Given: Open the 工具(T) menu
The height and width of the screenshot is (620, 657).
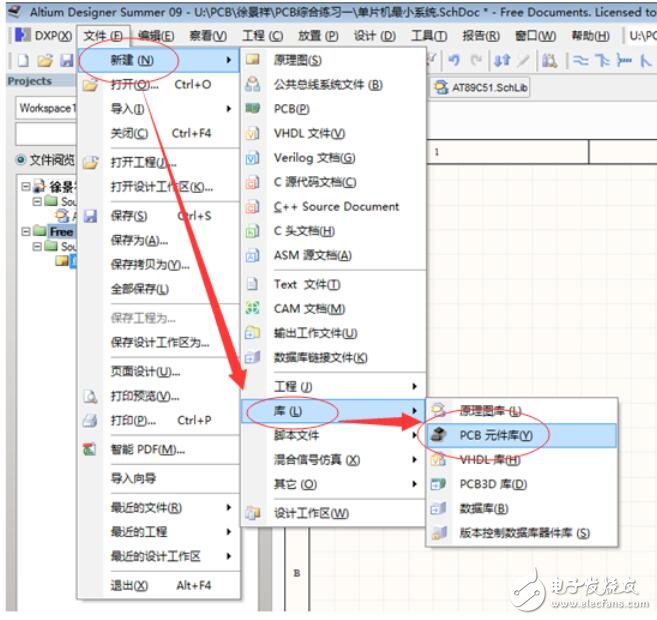Looking at the screenshot, I should 429,36.
